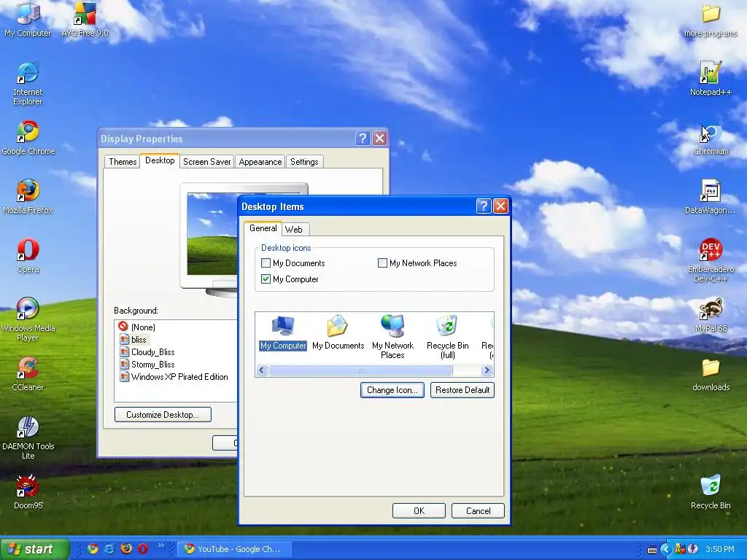The height and width of the screenshot is (560, 747).
Task: Open Settings tab in Display Properties
Action: click(304, 162)
